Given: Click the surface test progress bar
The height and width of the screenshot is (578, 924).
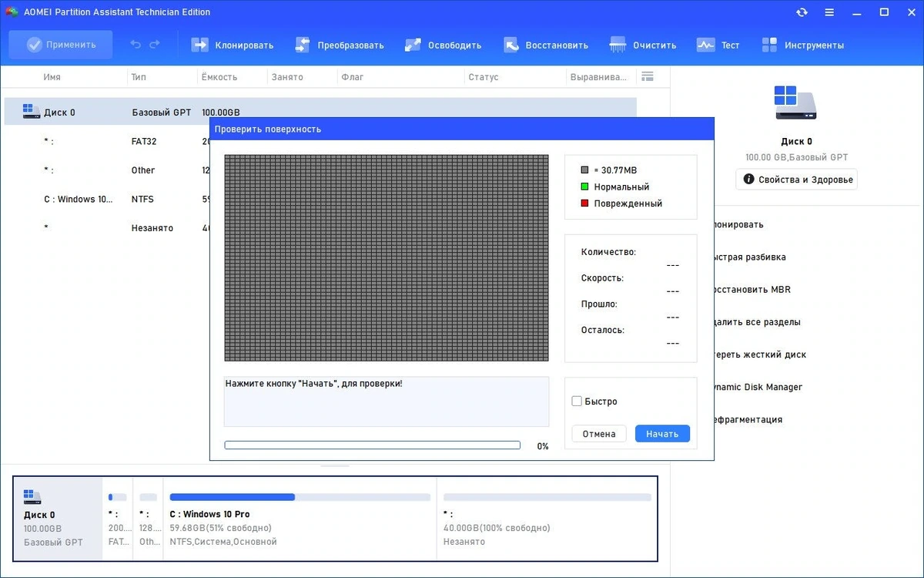Looking at the screenshot, I should pyautogui.click(x=373, y=445).
